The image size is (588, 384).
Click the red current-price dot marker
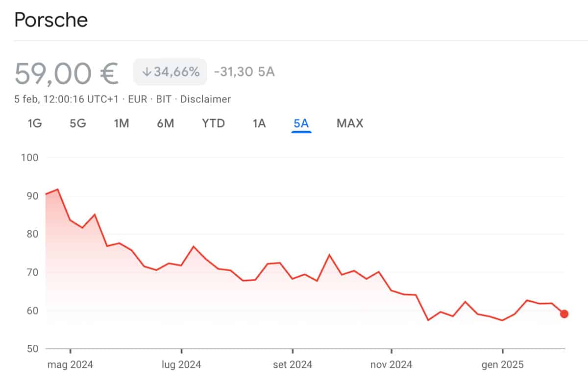point(564,314)
